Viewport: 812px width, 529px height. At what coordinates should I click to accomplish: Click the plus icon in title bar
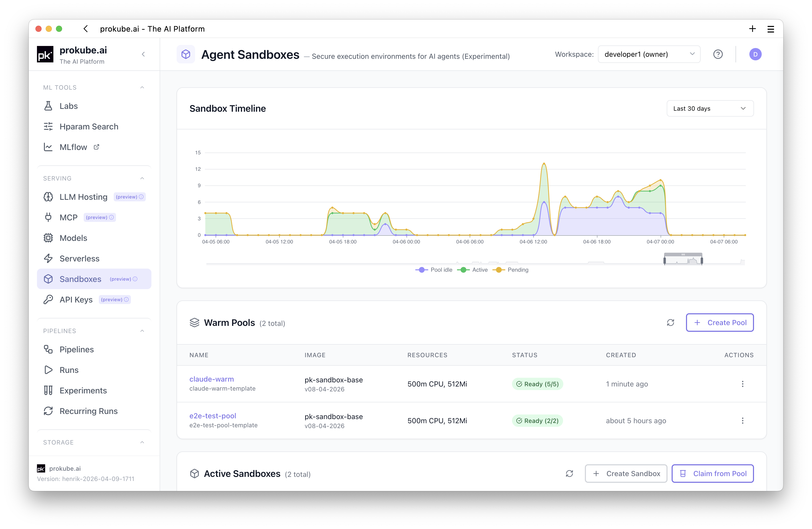[752, 29]
